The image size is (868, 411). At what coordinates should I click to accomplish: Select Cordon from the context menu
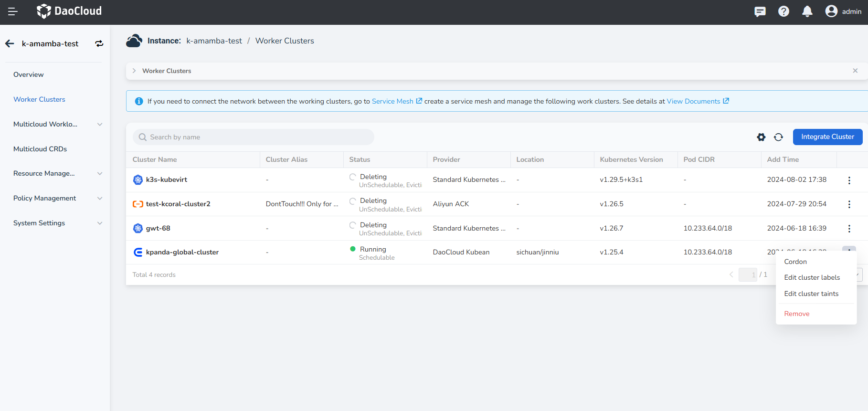(795, 262)
